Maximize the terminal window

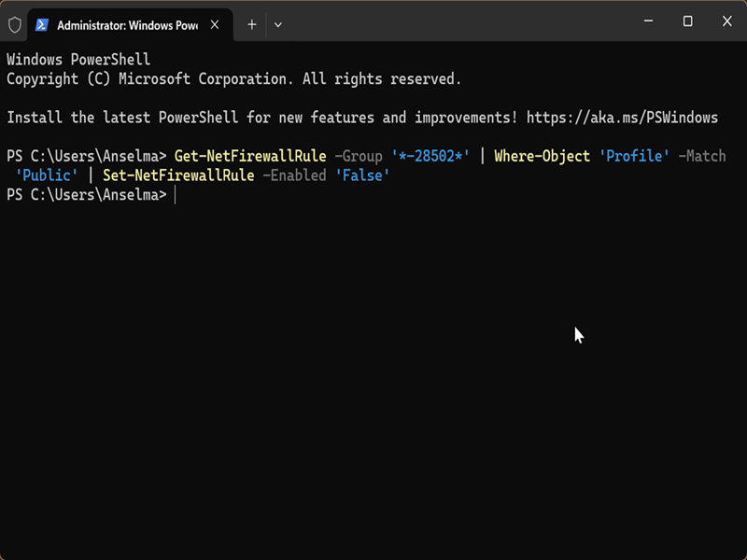click(687, 21)
